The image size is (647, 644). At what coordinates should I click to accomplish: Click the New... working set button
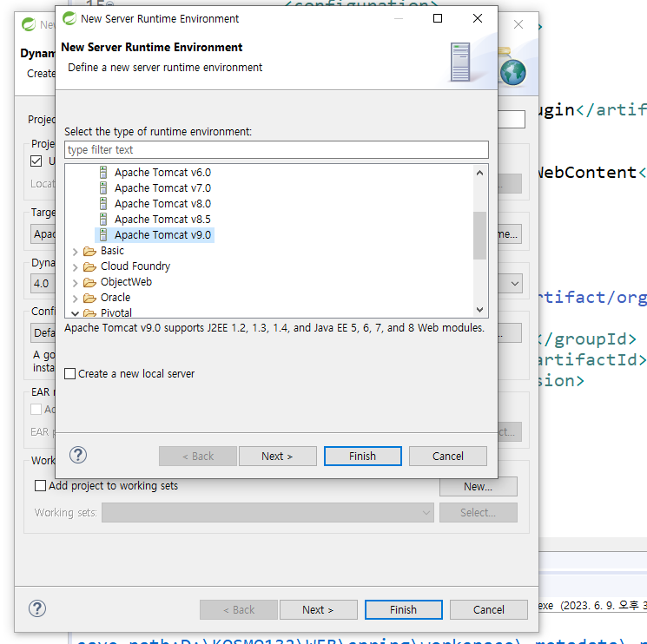479,487
